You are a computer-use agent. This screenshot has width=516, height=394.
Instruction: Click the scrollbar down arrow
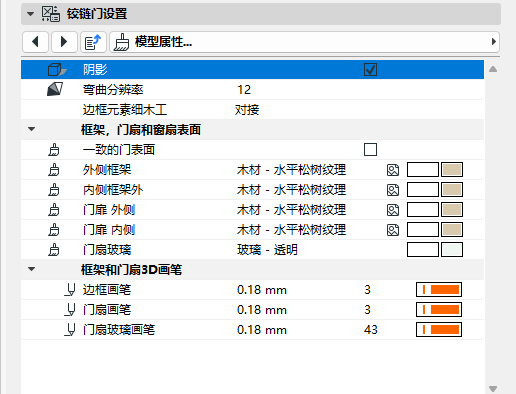493,389
